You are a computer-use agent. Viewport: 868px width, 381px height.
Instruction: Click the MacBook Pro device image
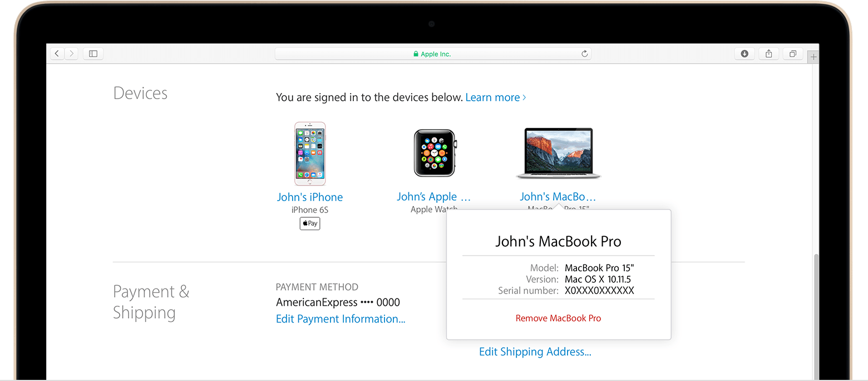(558, 153)
